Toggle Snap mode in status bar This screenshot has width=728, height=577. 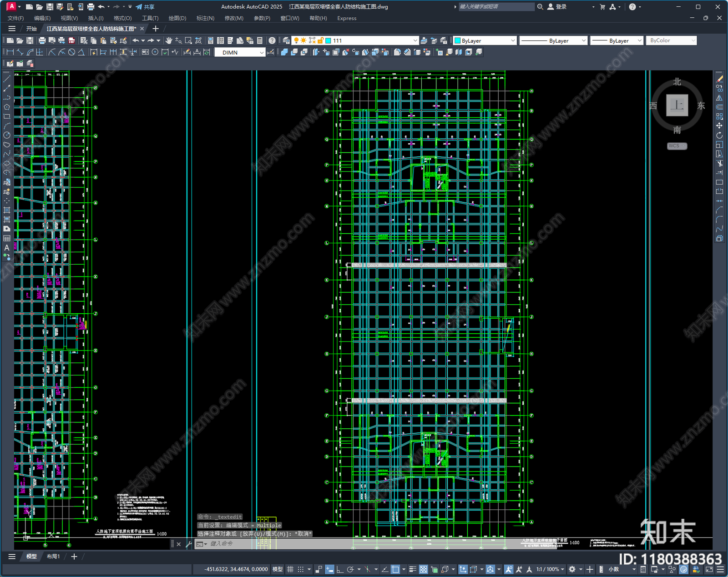[x=301, y=569]
